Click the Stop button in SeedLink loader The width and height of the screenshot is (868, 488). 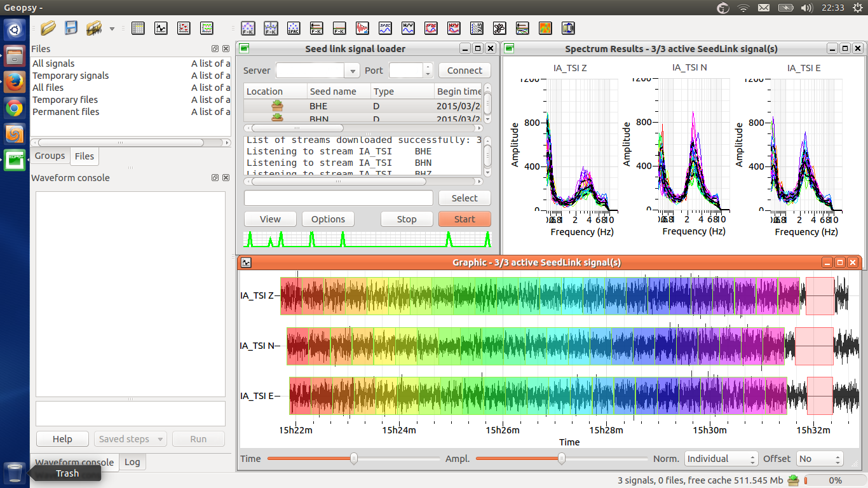[407, 219]
